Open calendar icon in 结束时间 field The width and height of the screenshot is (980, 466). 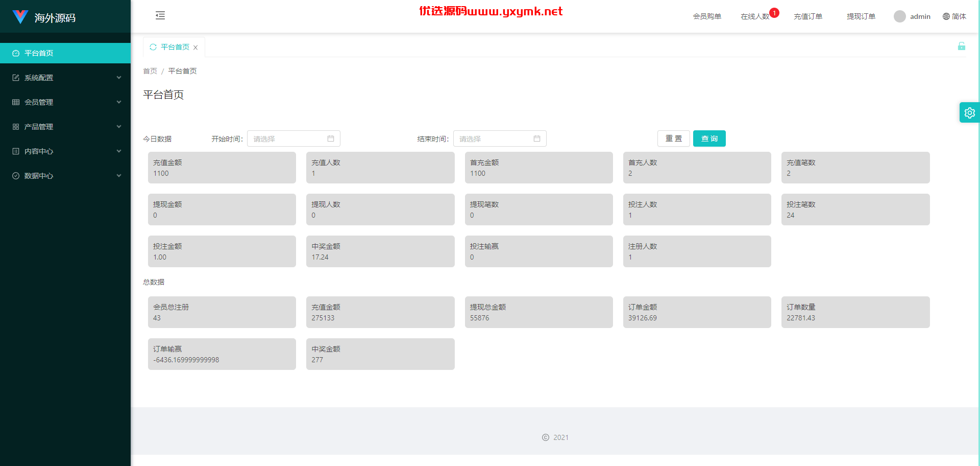point(537,138)
